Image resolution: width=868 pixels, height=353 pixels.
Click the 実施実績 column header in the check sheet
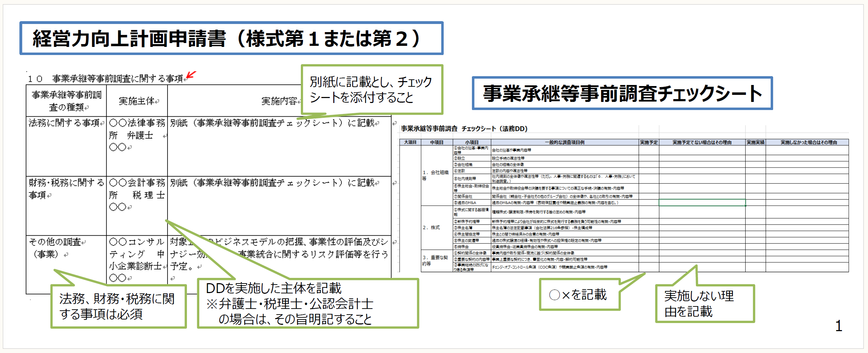coord(755,142)
